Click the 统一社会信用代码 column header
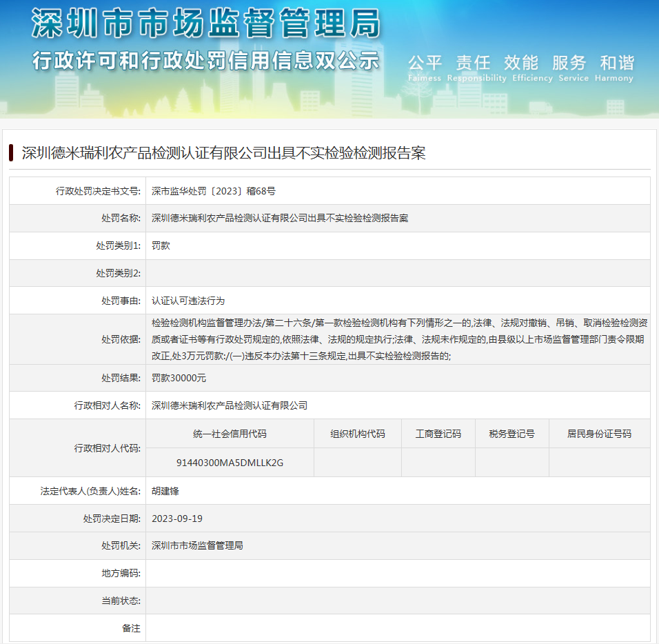The image size is (659, 644). tap(230, 434)
